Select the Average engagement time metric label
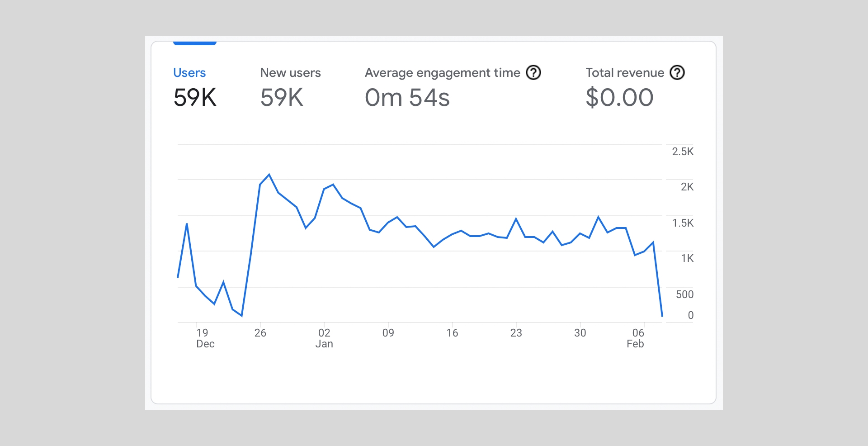The height and width of the screenshot is (446, 868). [442, 73]
